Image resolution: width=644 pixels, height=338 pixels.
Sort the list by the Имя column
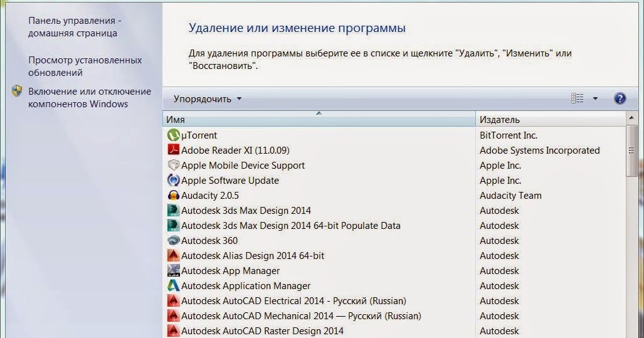coord(319,120)
